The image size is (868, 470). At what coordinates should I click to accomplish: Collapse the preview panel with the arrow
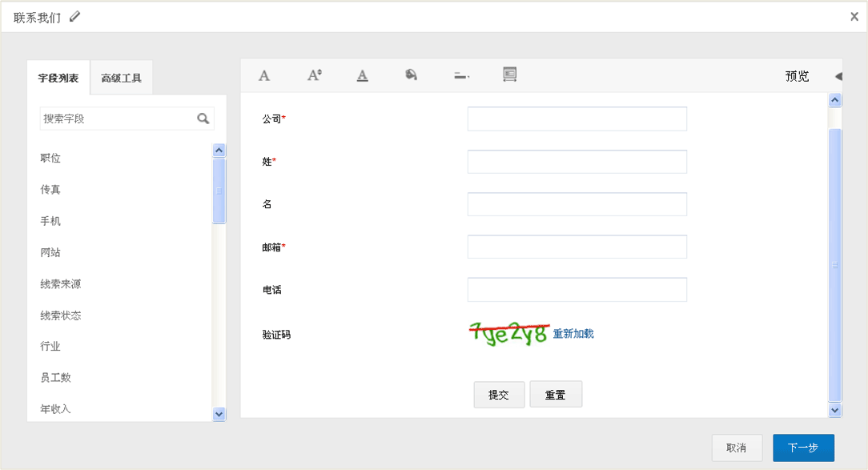point(840,74)
